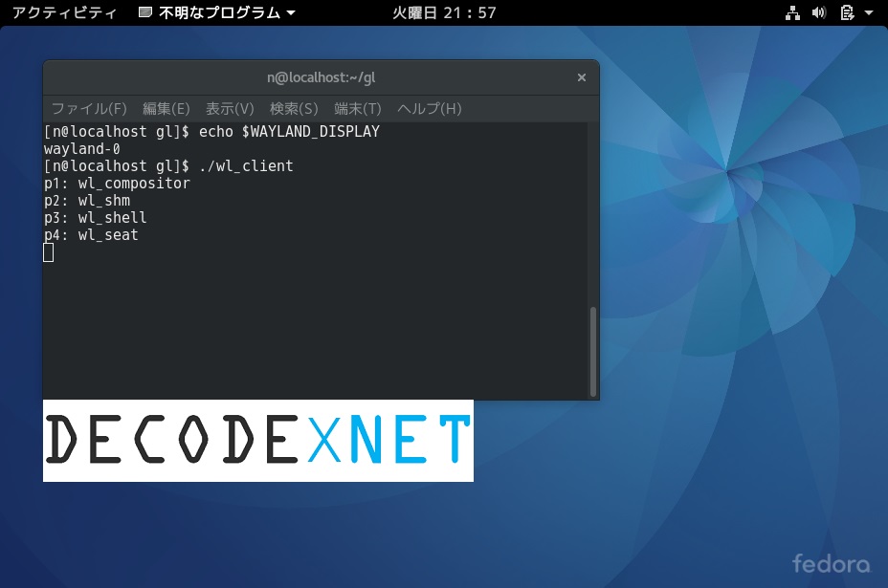The image size is (888, 588).
Task: Click the battery power icon
Action: click(x=846, y=12)
